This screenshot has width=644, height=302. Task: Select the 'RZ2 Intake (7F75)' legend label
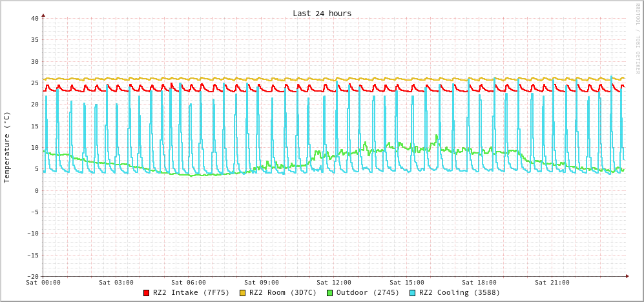pyautogui.click(x=191, y=292)
